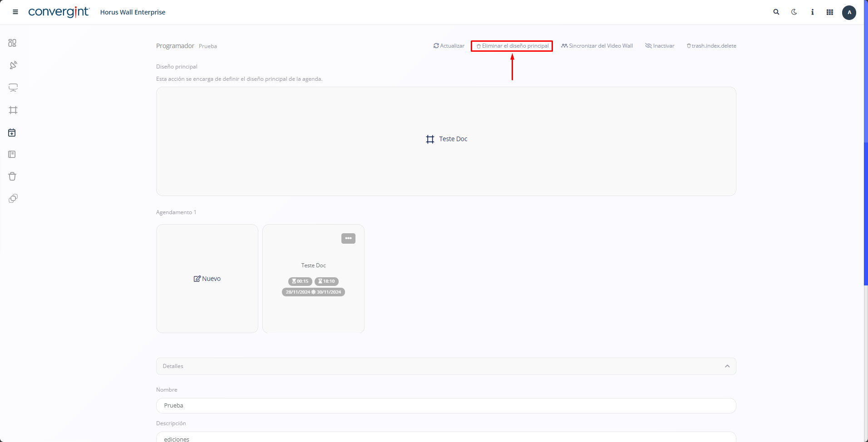Collapse the Detalles section
The height and width of the screenshot is (442, 868).
coord(727,366)
